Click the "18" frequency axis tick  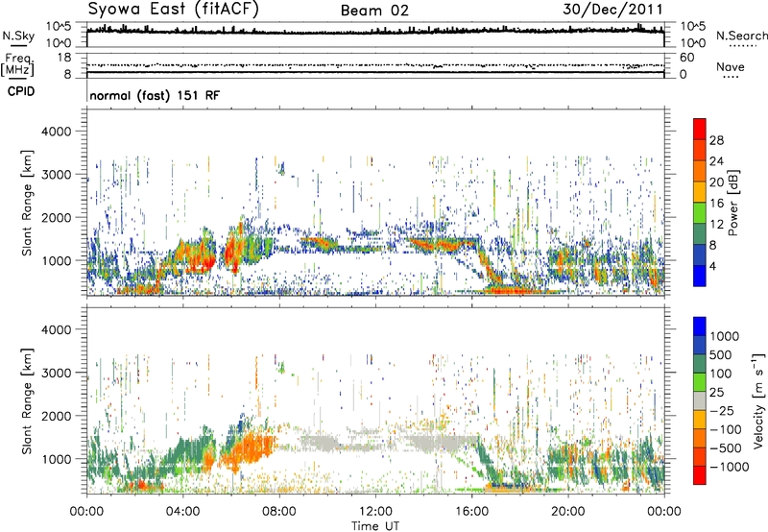coord(64,58)
